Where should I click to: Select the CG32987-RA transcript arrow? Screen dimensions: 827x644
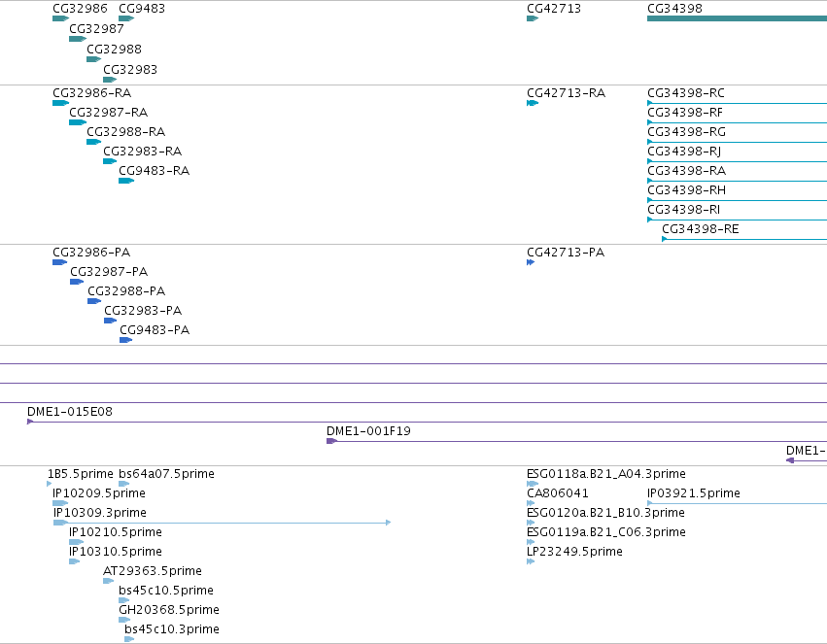[78, 122]
